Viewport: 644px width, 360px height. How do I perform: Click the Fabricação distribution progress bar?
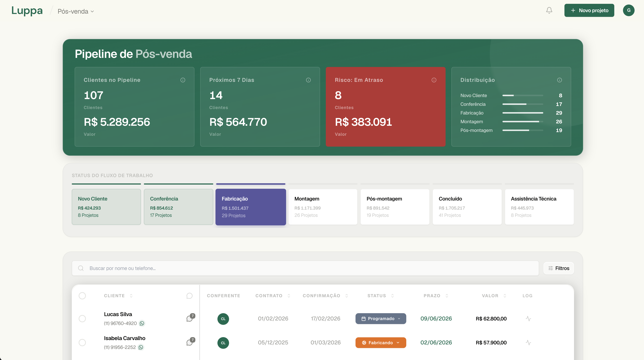[523, 113]
